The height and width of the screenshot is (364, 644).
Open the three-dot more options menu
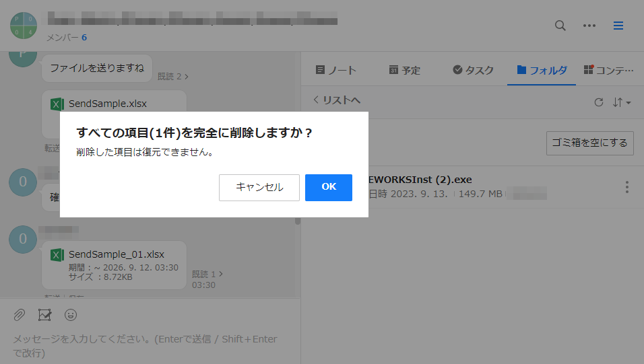pyautogui.click(x=589, y=26)
